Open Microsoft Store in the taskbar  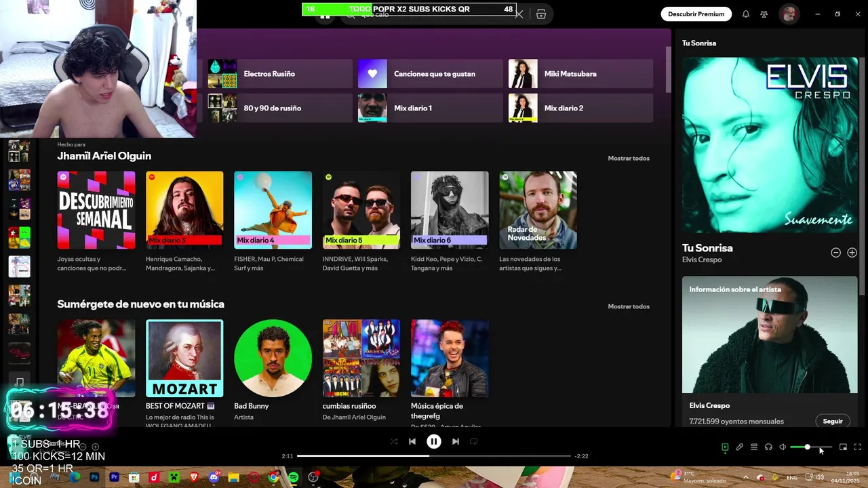(x=134, y=477)
